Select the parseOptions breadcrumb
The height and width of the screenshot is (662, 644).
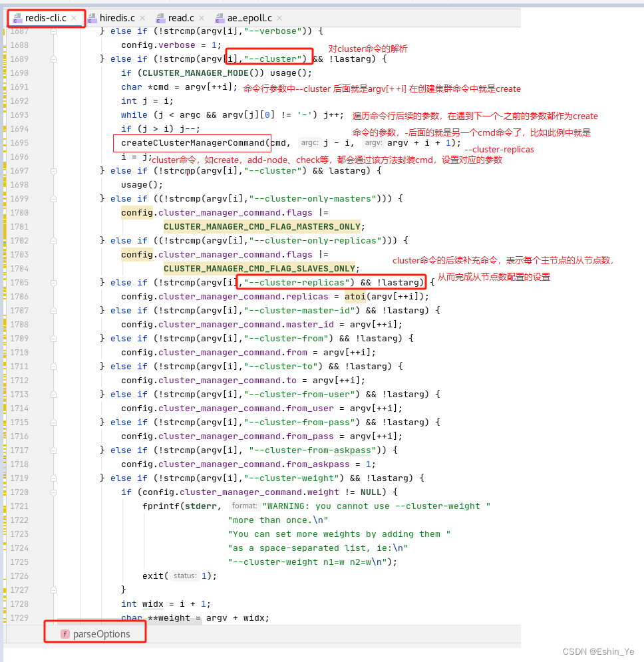pyautogui.click(x=101, y=634)
